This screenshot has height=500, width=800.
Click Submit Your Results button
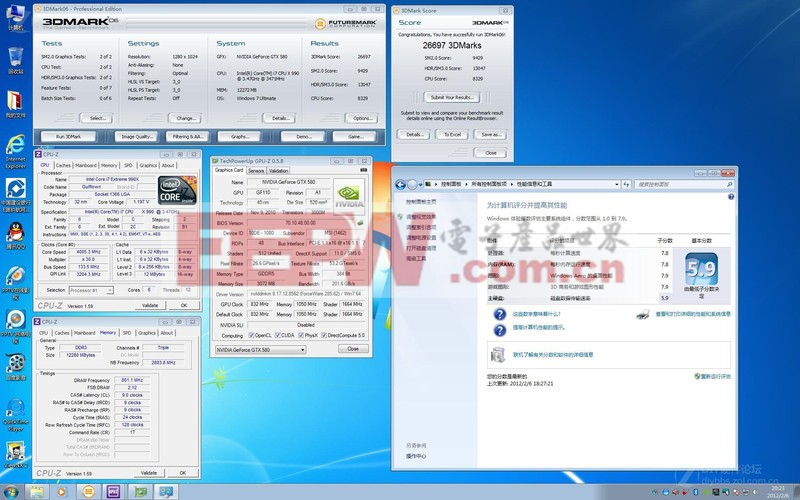coord(452,97)
